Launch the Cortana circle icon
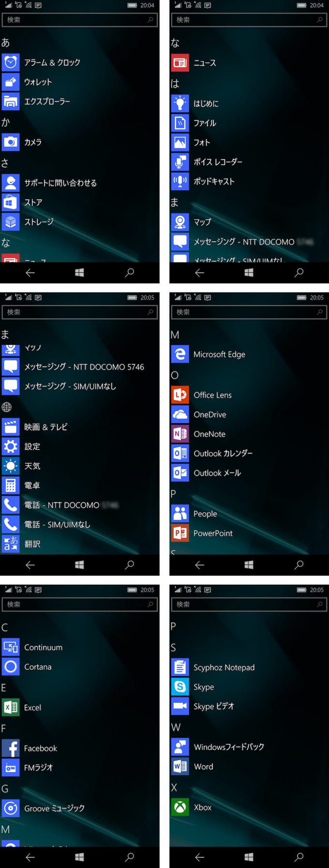The width and height of the screenshot is (329, 868). [11, 667]
